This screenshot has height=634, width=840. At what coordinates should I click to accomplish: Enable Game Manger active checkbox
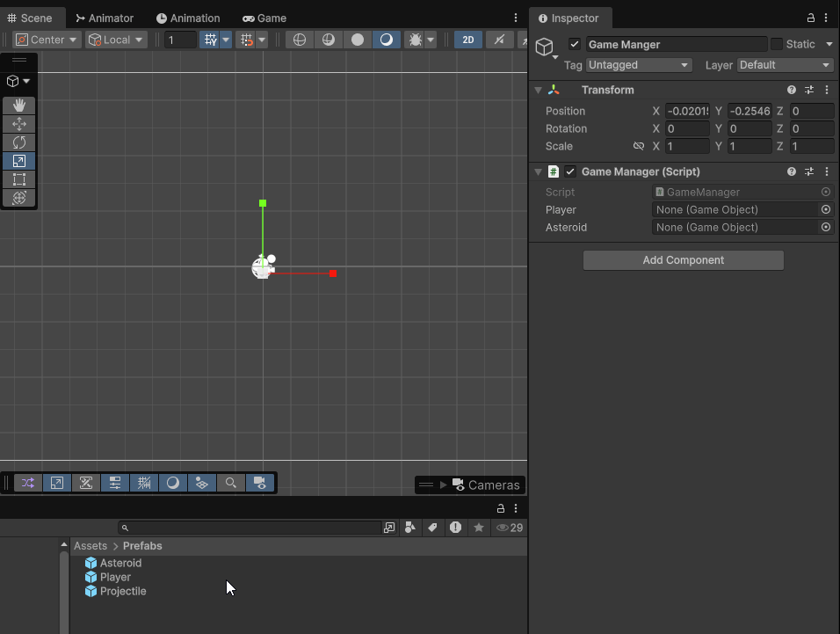575,44
